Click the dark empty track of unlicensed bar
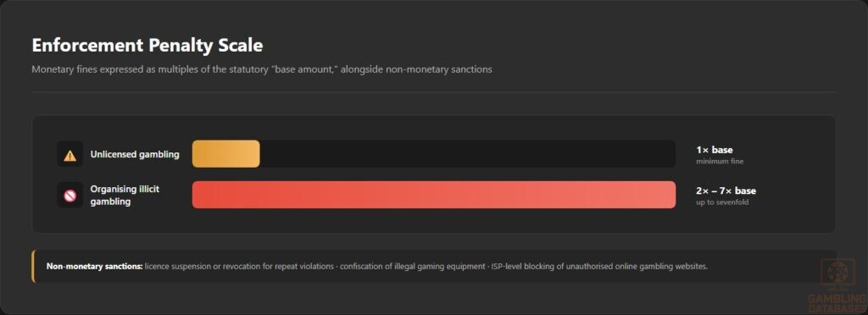This screenshot has height=315, width=868. (x=468, y=153)
